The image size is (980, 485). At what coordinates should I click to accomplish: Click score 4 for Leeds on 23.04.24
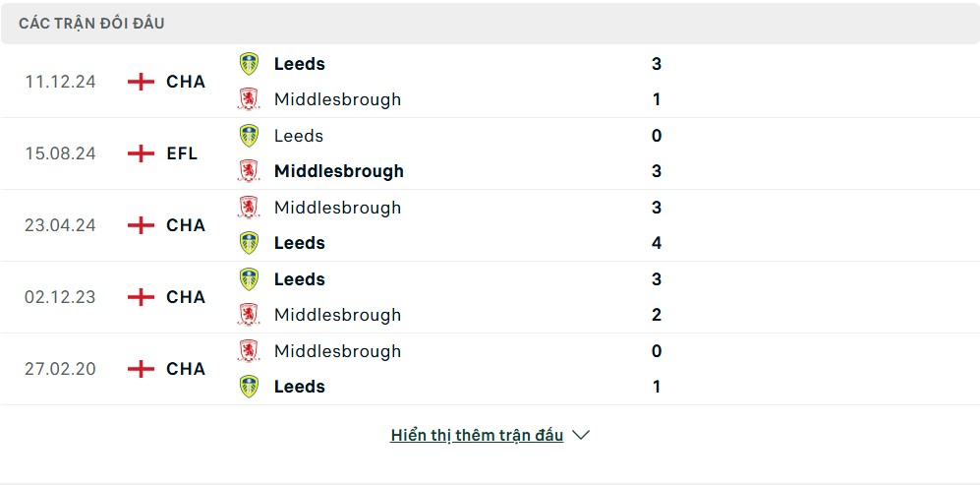(657, 243)
